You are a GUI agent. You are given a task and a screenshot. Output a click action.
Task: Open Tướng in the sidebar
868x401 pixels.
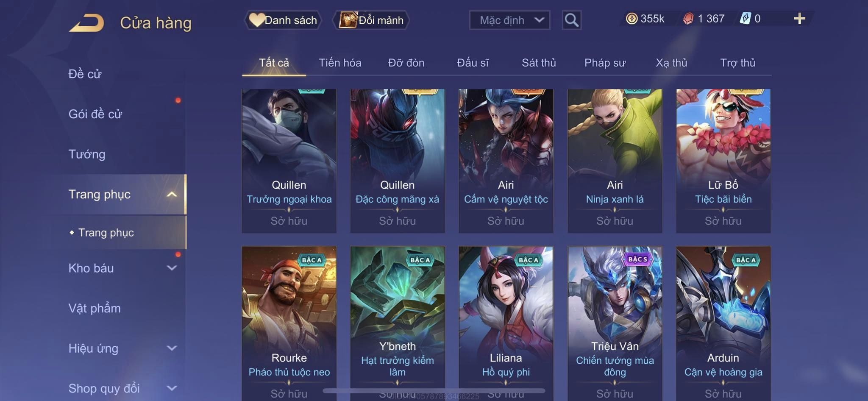87,154
